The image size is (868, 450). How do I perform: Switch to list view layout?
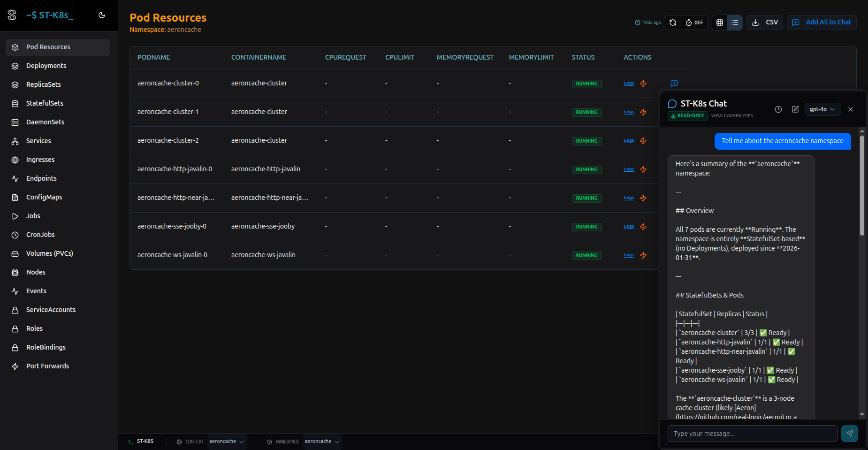tap(735, 23)
